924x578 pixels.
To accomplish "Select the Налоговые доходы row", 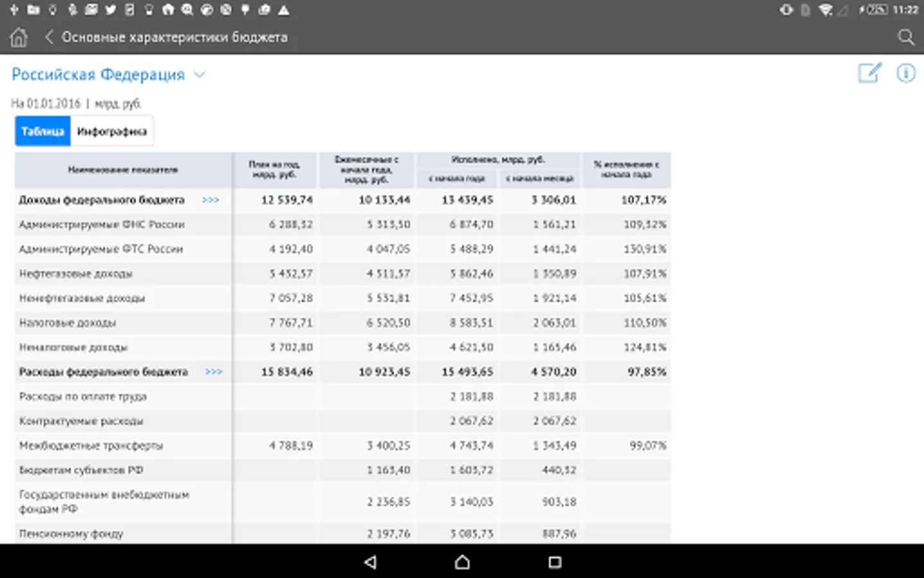I will (343, 322).
